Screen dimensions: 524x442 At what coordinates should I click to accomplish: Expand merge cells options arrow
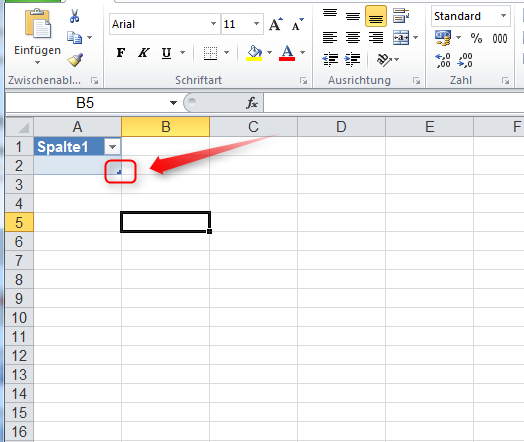click(x=415, y=37)
